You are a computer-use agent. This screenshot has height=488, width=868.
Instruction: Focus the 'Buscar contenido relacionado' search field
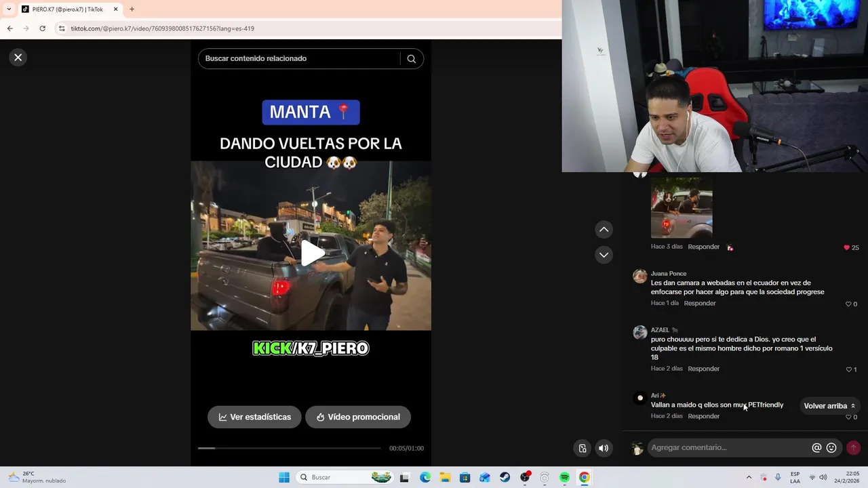298,59
